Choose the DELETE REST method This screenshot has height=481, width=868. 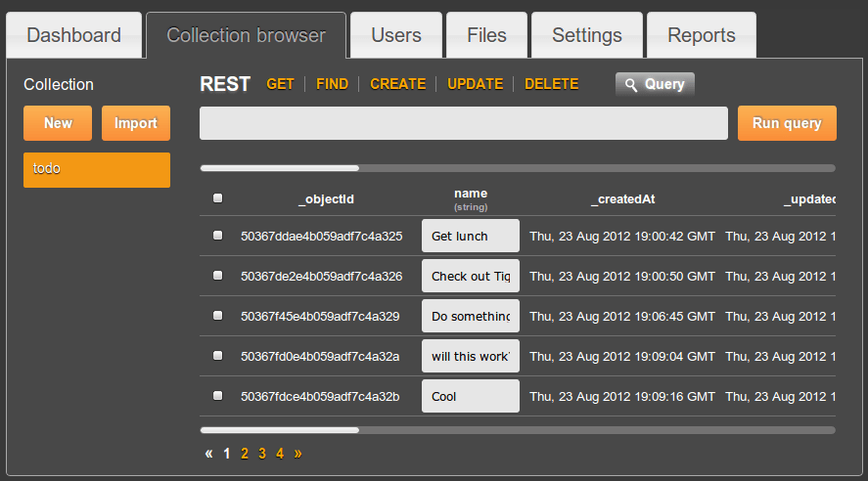coord(551,84)
